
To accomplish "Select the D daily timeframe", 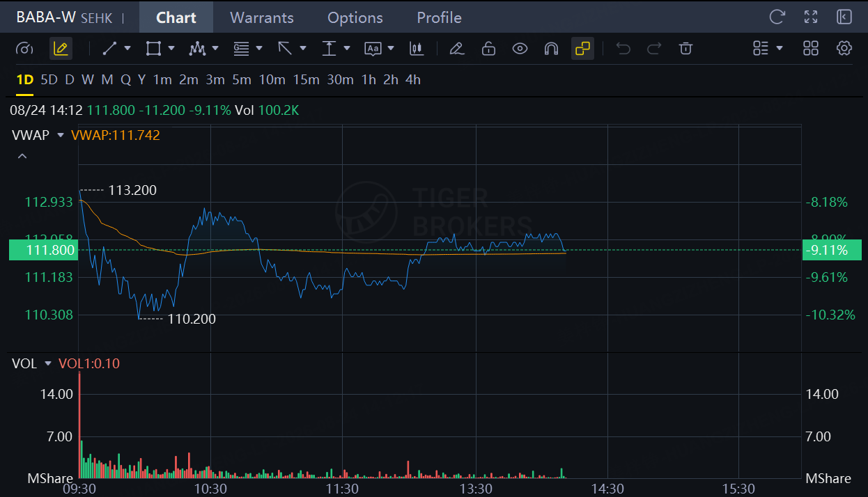I will click(x=69, y=80).
